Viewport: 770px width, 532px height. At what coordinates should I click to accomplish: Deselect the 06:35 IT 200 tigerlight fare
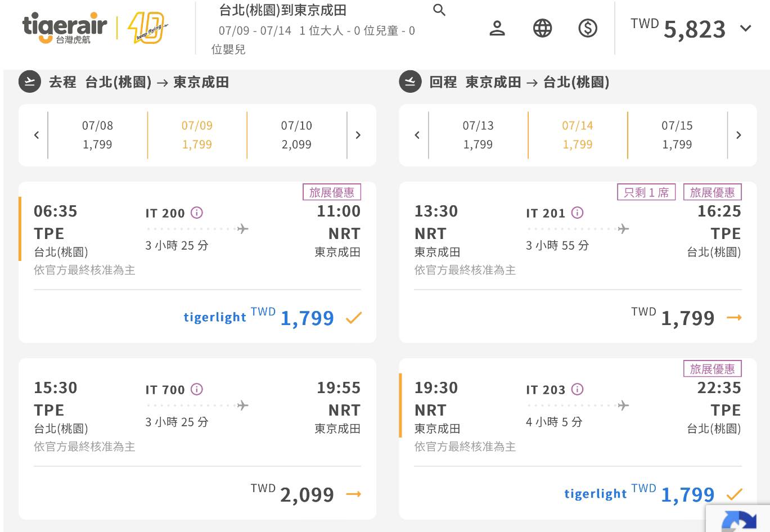(353, 318)
